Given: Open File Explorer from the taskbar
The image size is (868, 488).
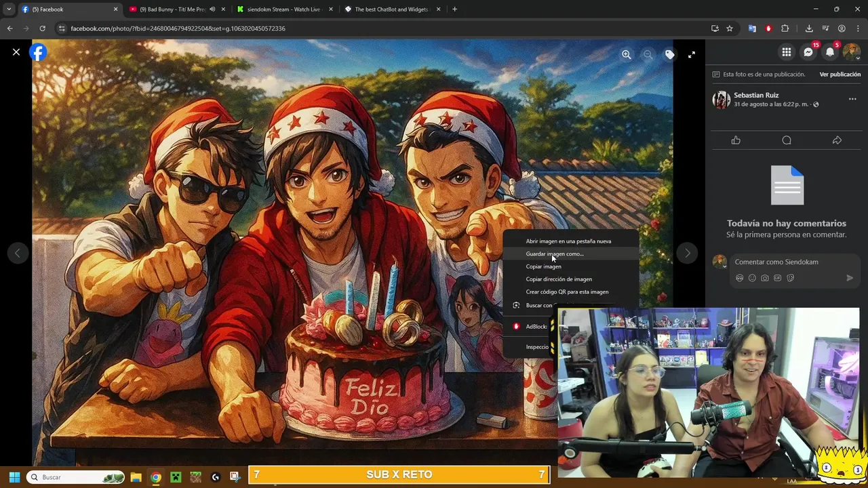Looking at the screenshot, I should tap(136, 477).
